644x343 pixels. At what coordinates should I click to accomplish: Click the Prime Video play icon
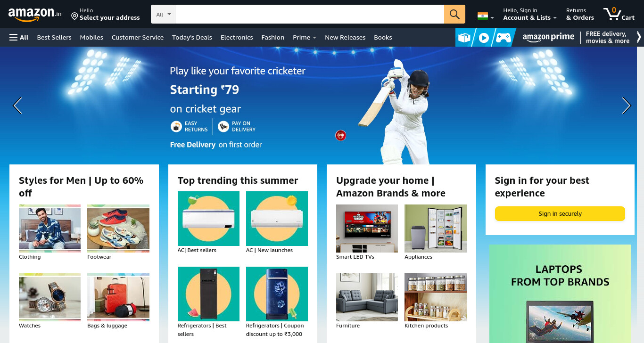(484, 38)
